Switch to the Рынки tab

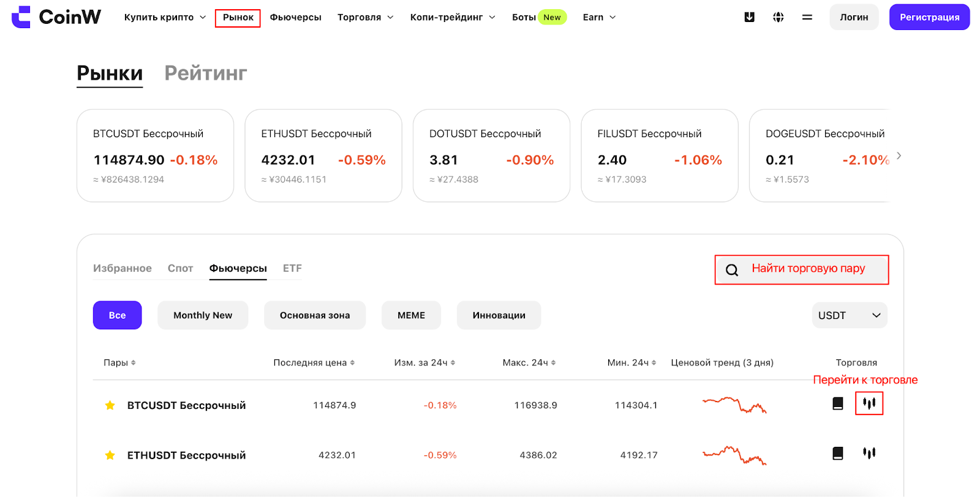[x=110, y=73]
